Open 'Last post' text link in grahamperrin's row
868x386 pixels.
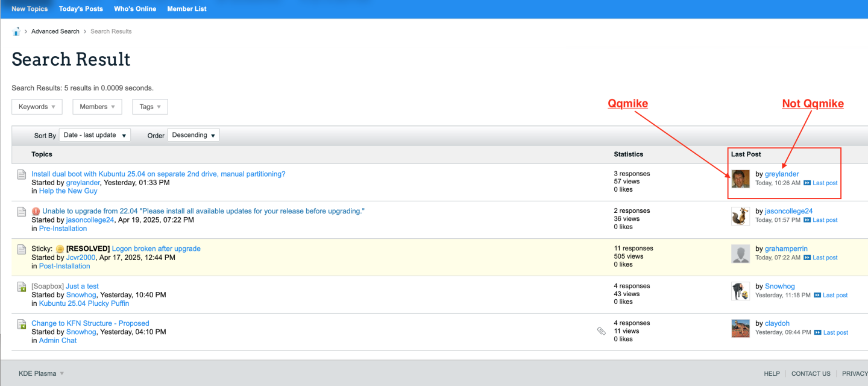[x=825, y=258]
